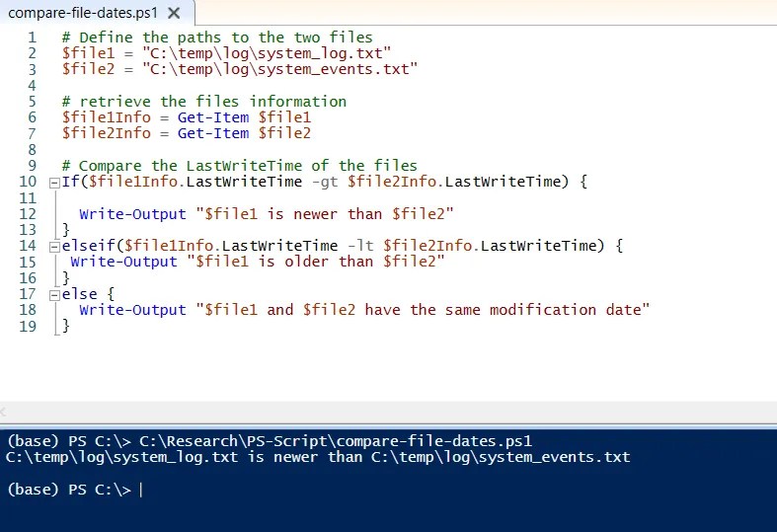Viewport: 777px width, 532px height.
Task: Click the comment '# Compare the LastWriteTime of the files'
Action: click(240, 166)
